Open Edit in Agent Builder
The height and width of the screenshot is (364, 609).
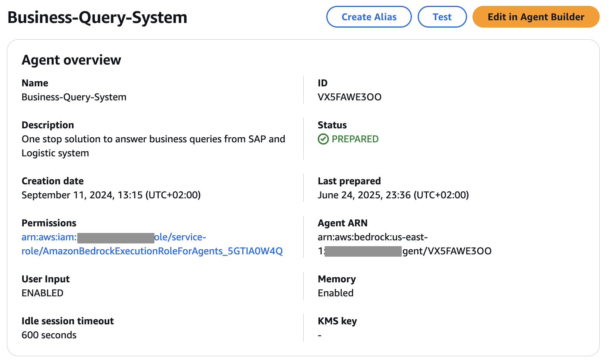535,17
